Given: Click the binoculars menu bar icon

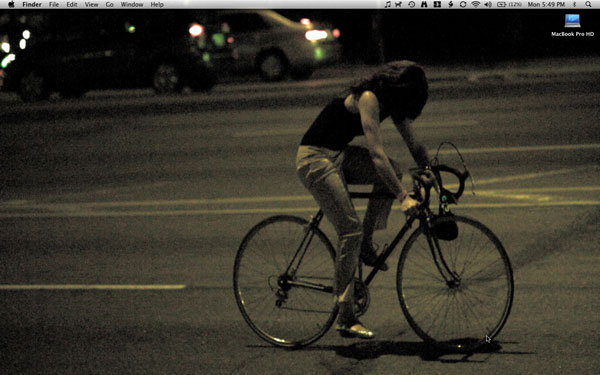Looking at the screenshot, I should [x=424, y=4].
